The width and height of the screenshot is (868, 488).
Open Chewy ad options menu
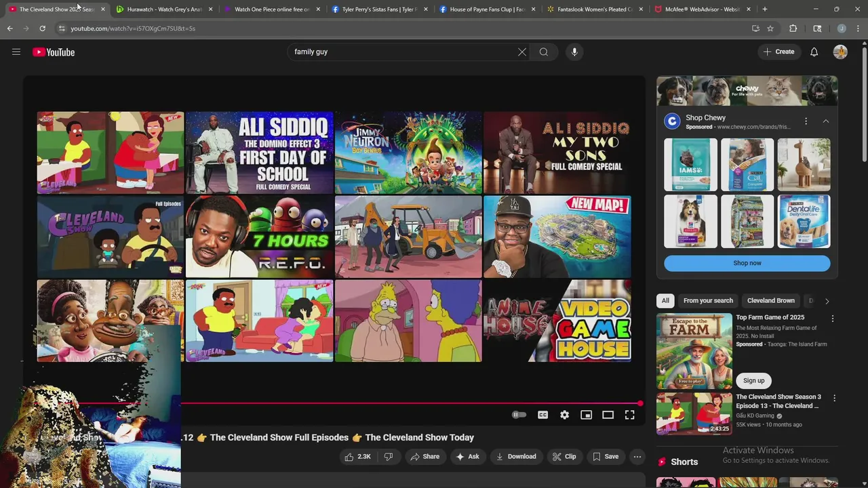click(806, 121)
